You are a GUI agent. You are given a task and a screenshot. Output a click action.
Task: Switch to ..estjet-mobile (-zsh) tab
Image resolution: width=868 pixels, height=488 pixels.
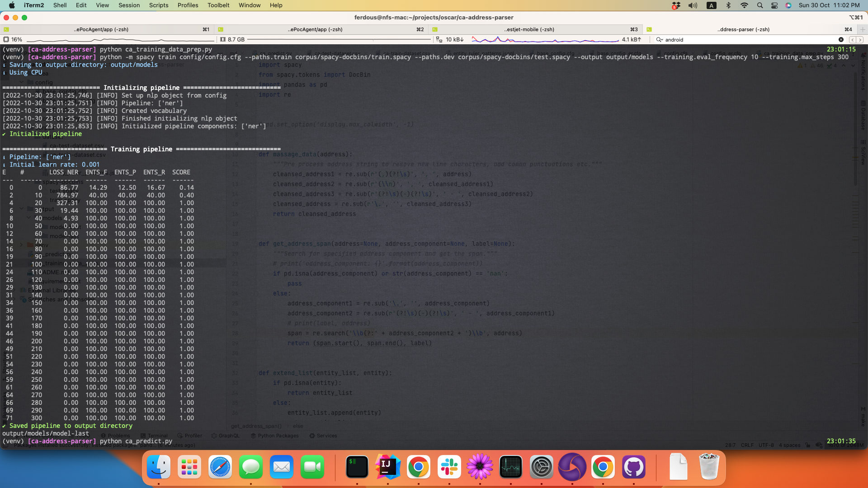(528, 29)
